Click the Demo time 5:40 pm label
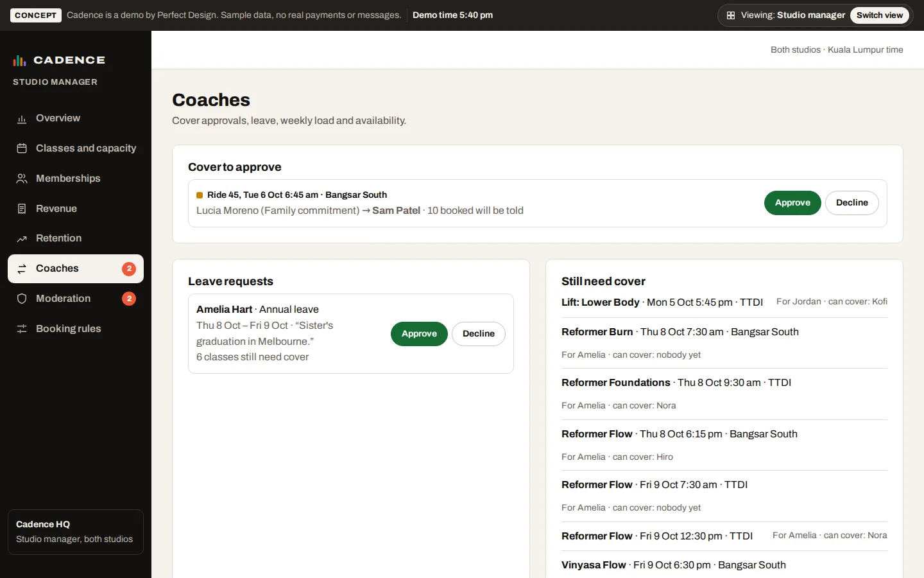 452,15
